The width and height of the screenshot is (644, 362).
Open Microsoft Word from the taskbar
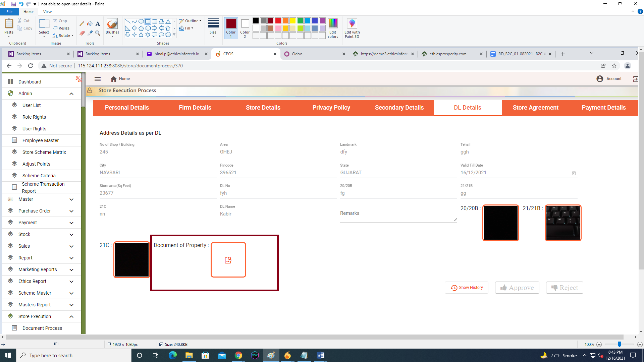320,355
